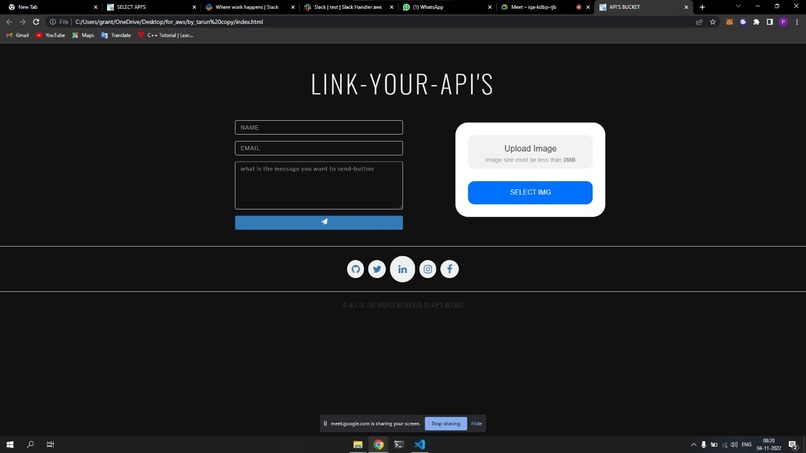
Task: Open Visual Studio Code from taskbar
Action: [419, 444]
